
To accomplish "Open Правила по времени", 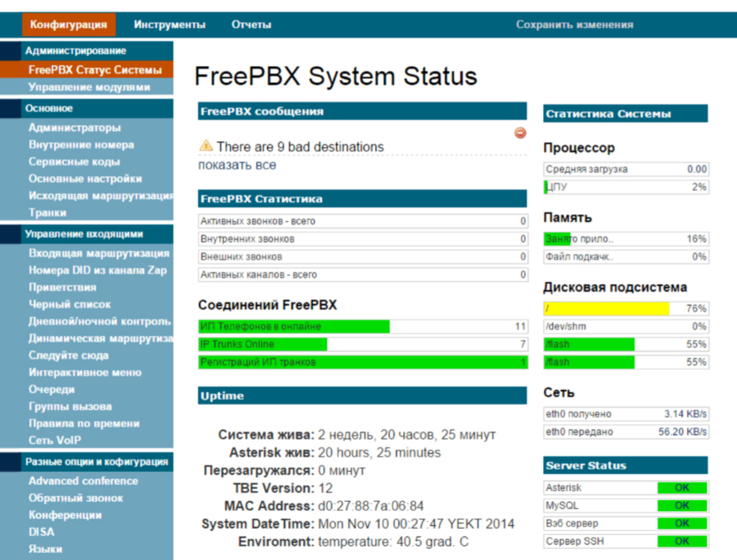I will 84,423.
